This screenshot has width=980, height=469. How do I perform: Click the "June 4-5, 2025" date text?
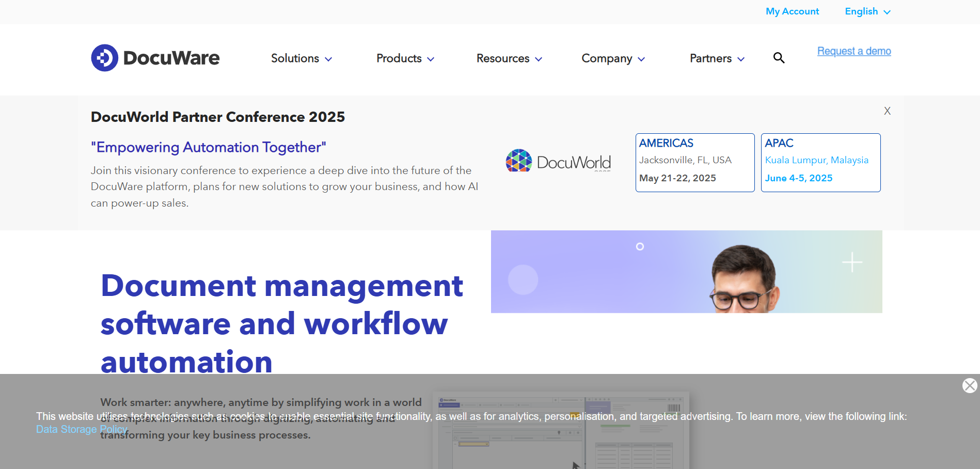(x=799, y=178)
